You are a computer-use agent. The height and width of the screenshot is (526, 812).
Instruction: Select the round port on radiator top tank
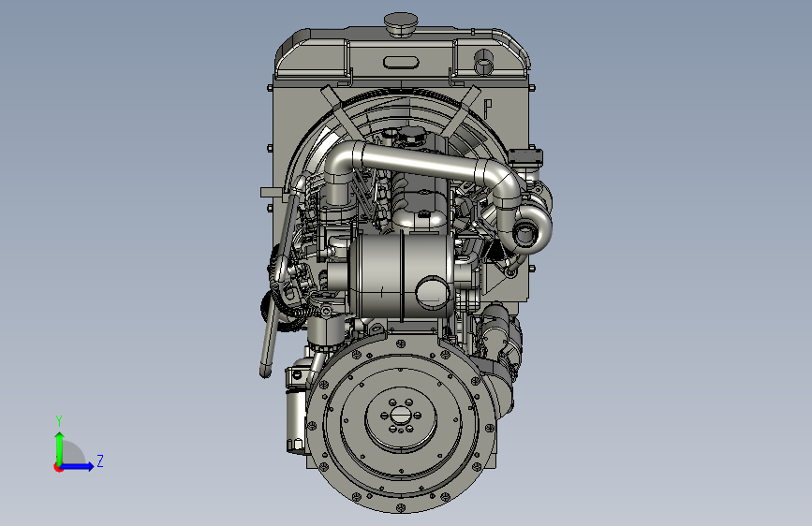coord(483,62)
